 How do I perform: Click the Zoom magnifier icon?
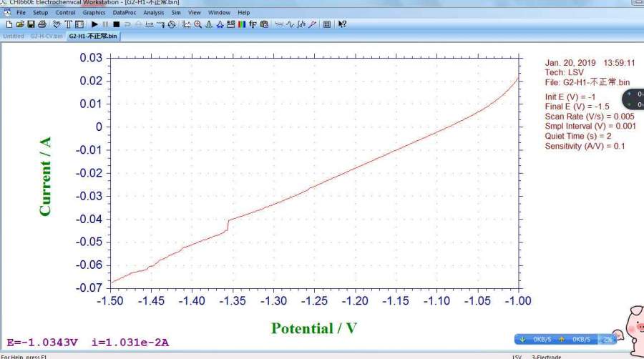click(x=197, y=24)
